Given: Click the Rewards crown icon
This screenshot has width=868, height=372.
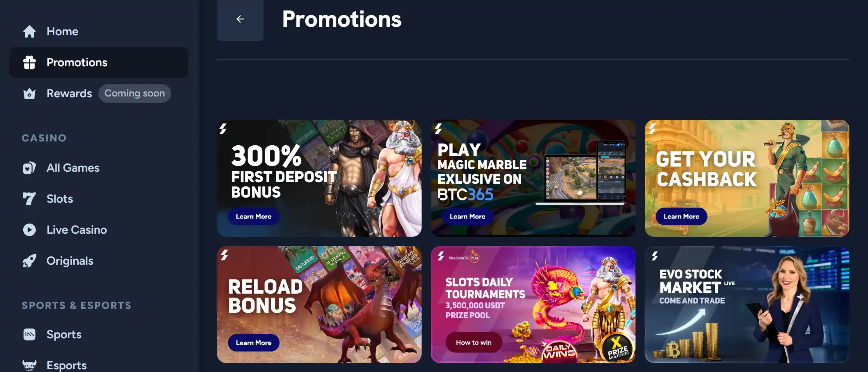Looking at the screenshot, I should [x=29, y=93].
